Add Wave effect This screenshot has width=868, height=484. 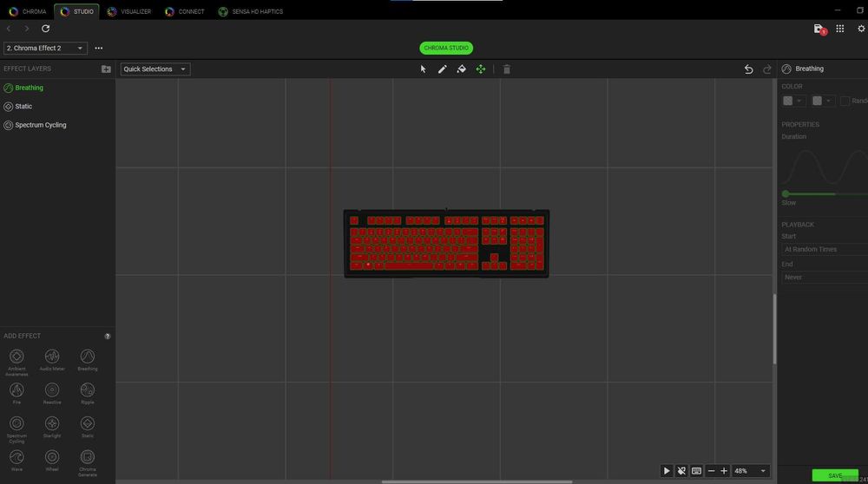pyautogui.click(x=16, y=461)
